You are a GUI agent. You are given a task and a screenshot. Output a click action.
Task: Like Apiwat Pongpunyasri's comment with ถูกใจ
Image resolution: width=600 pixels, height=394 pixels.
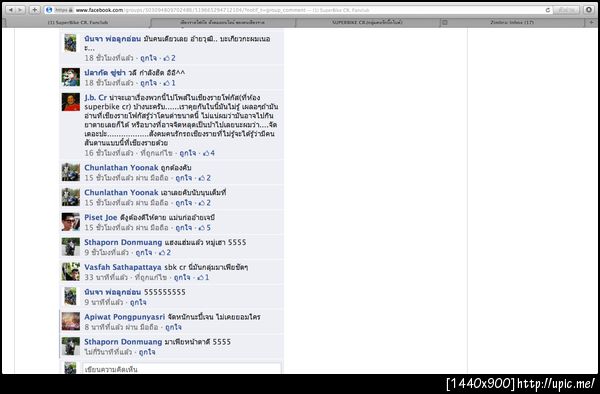coord(173,327)
